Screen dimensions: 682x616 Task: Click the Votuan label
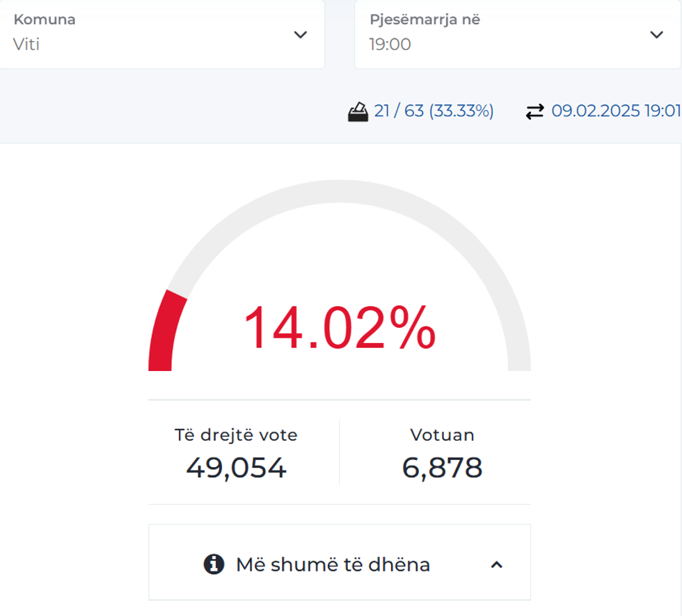pyautogui.click(x=442, y=435)
